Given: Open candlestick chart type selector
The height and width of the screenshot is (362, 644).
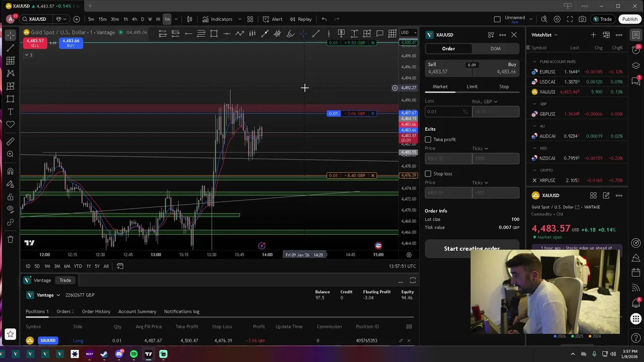Looking at the screenshot, I should pyautogui.click(x=190, y=19).
